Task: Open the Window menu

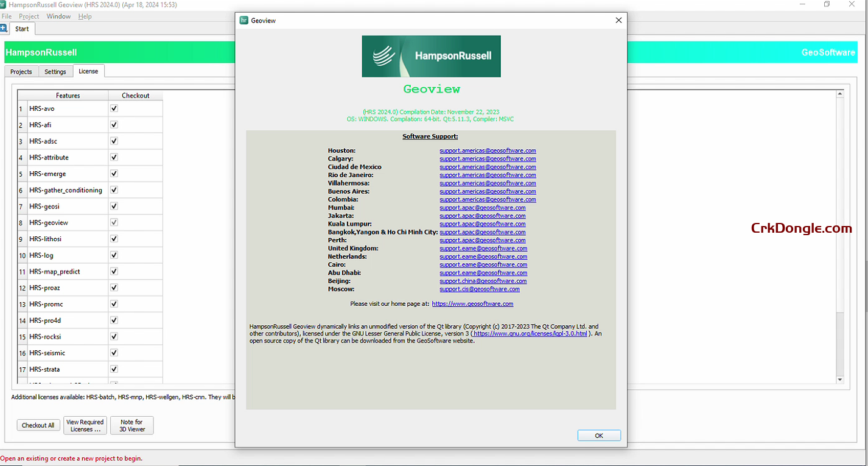Action: (x=58, y=16)
